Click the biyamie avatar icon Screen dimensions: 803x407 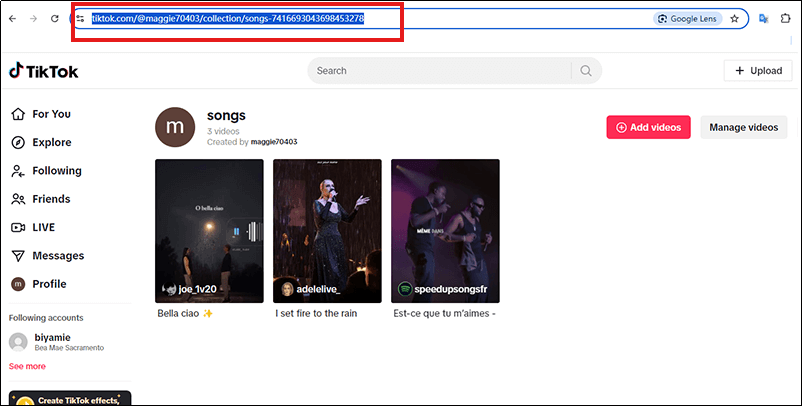click(x=18, y=342)
